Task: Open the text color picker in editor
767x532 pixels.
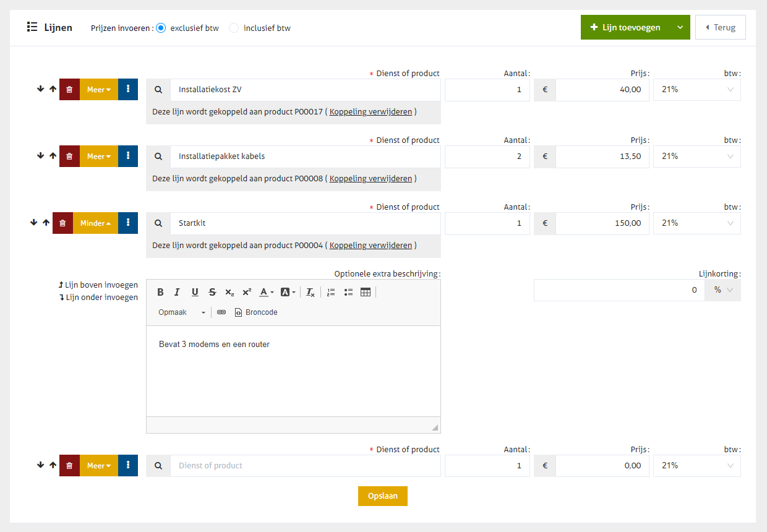Action: (x=266, y=292)
